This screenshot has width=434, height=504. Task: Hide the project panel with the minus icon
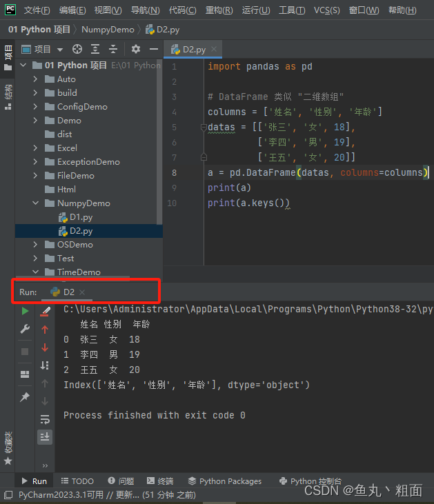154,49
